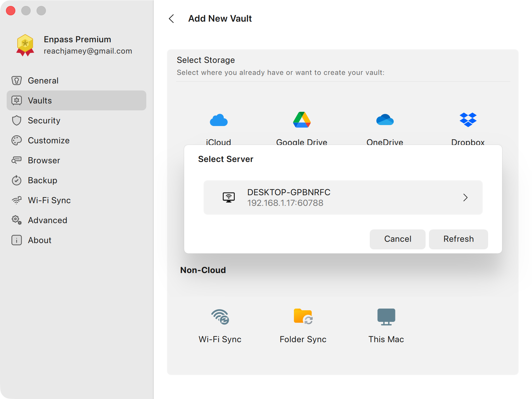Open the Advanced settings section
The width and height of the screenshot is (532, 399).
(x=76, y=220)
